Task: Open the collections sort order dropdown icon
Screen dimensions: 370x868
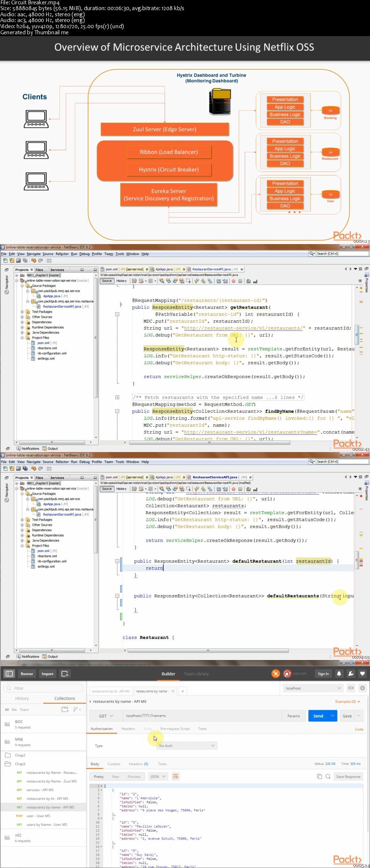Action: 77,709
